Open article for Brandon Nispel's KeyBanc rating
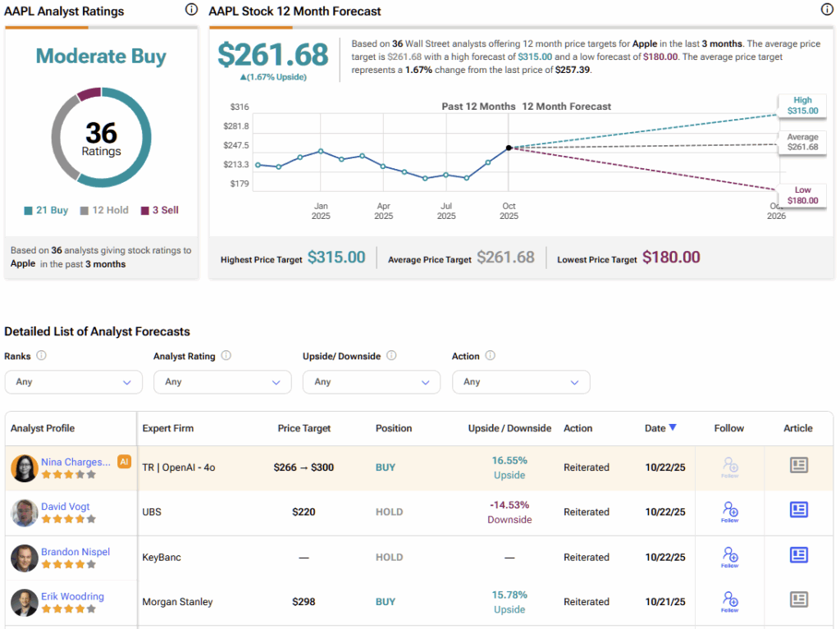Viewport: 840px width, 629px height. [798, 555]
